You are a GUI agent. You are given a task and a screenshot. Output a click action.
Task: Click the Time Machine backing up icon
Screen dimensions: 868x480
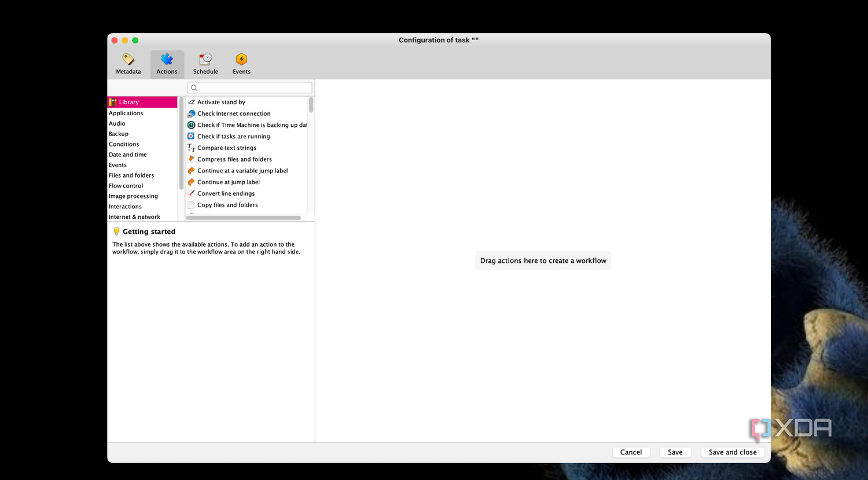point(191,125)
